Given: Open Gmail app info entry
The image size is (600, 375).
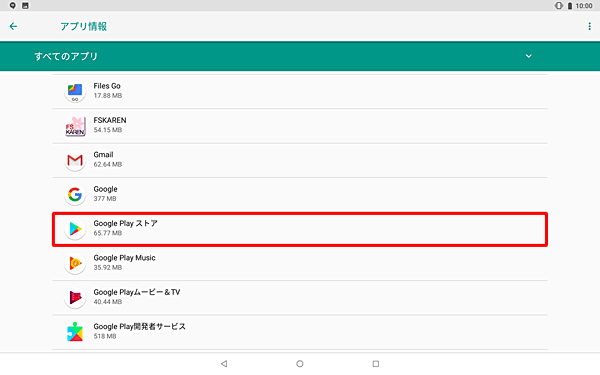Looking at the screenshot, I should pyautogui.click(x=300, y=160).
